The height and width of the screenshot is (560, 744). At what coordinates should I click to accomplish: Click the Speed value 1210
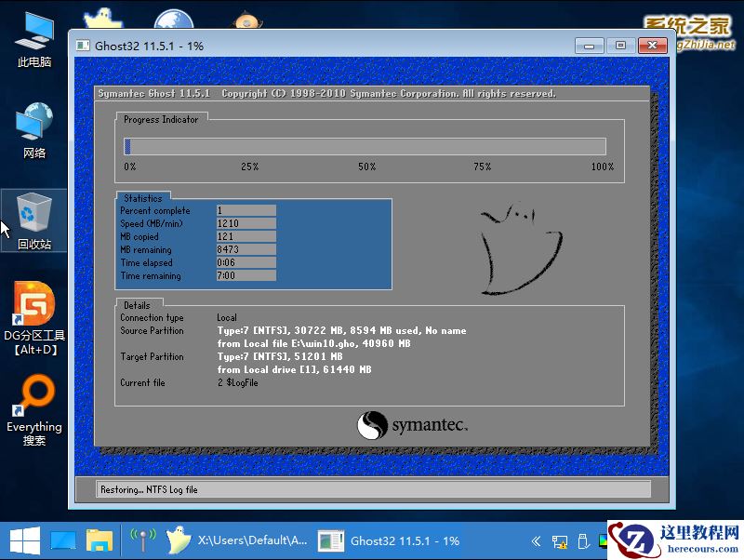click(x=246, y=223)
